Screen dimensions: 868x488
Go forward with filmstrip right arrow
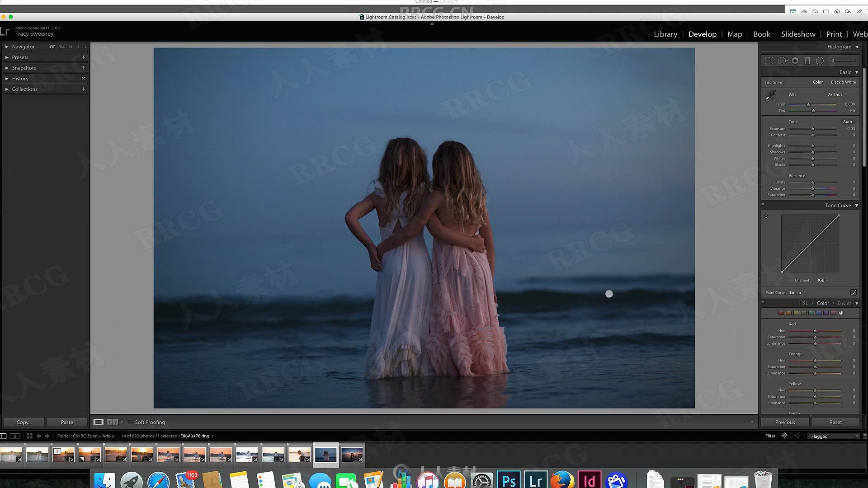[x=47, y=436]
